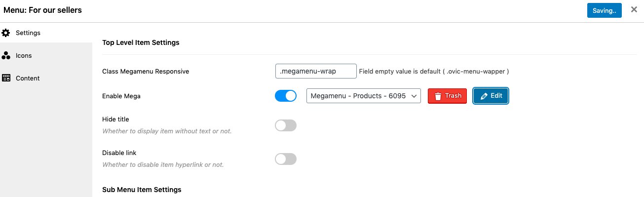Viewport: 644px width, 197px height.
Task: Click the three-circles icon beside Icons
Action: 6,56
